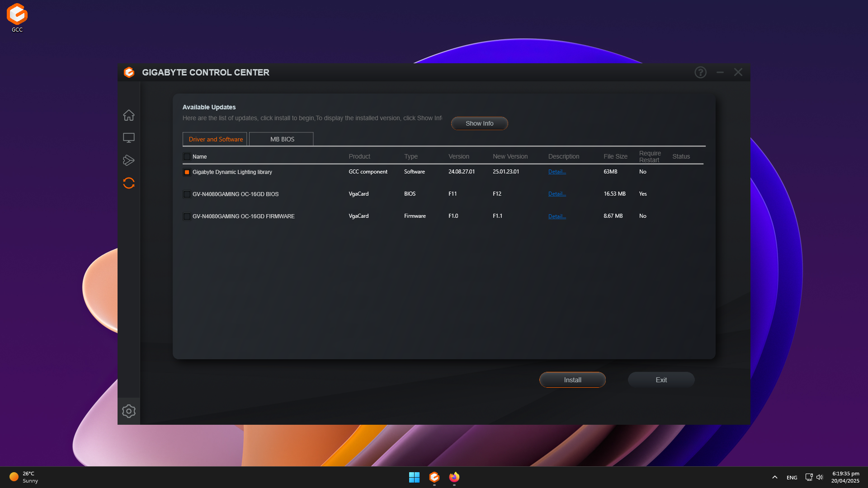Click new version 25.01.23.01 value
Viewport: 868px width, 488px height.
(x=506, y=172)
